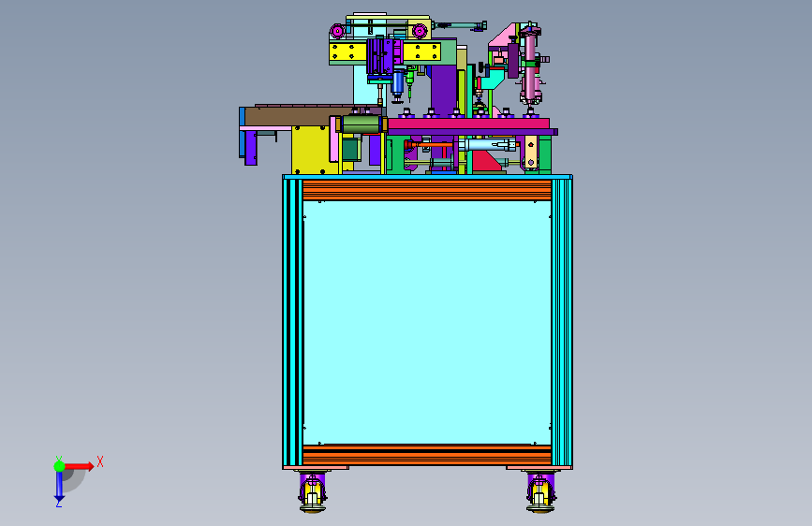This screenshot has height=526, width=812.
Task: Click the green Y axis dot on the triad
Action: tap(59, 466)
